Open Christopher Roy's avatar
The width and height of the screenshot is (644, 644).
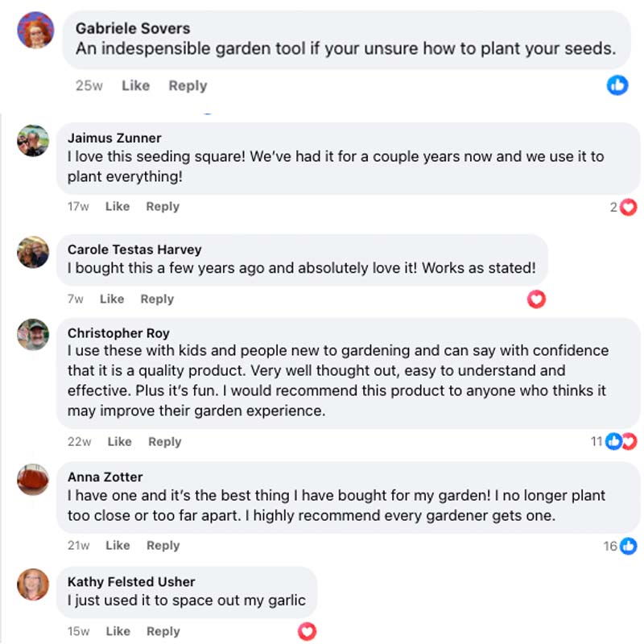tap(33, 335)
